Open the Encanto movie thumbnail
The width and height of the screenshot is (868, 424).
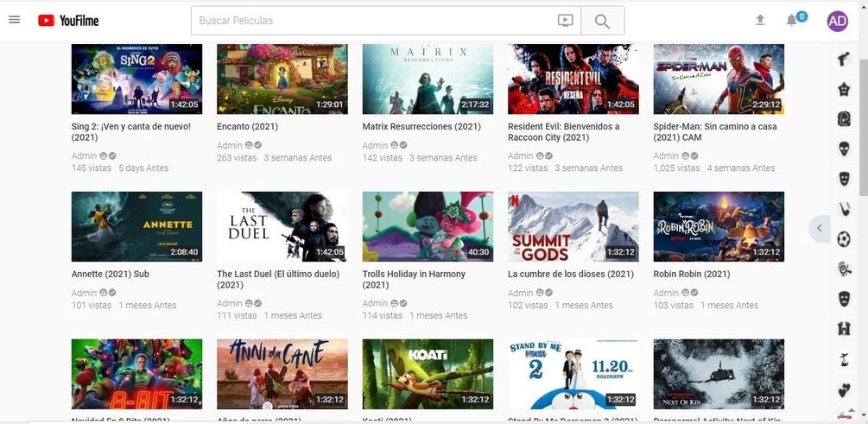tap(282, 79)
